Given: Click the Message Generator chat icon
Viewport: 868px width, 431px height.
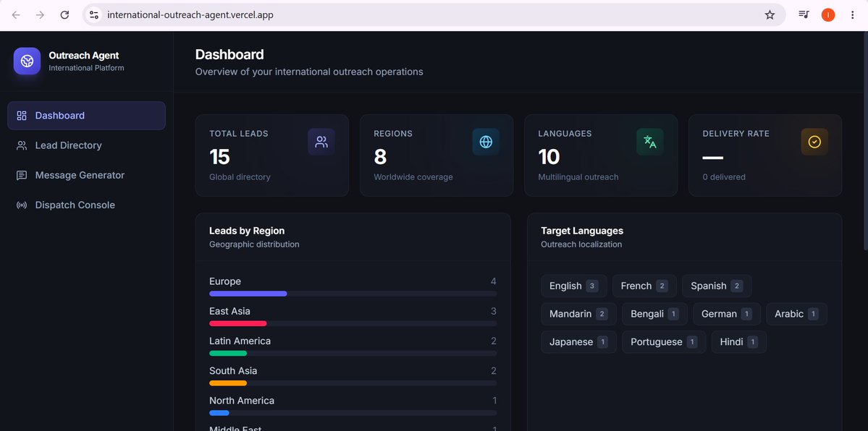Looking at the screenshot, I should [x=22, y=176].
